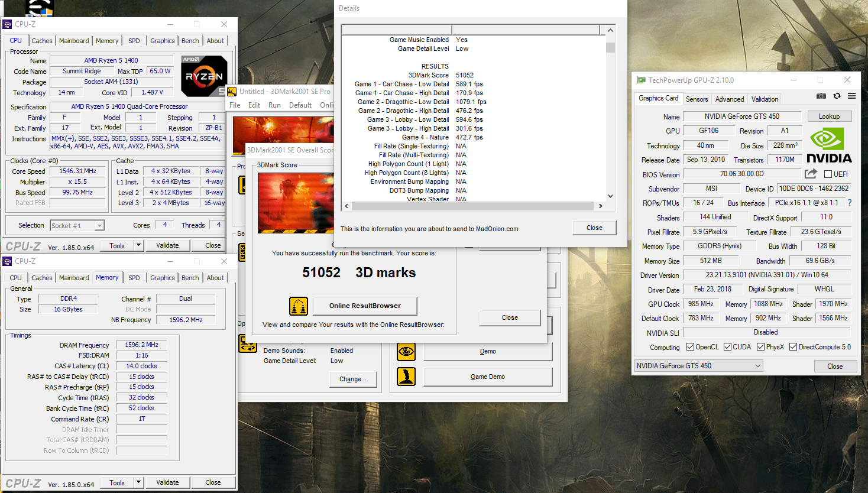The height and width of the screenshot is (493, 868).
Task: Expand Tools dropdown arrow in top CPU-Z
Action: point(138,245)
